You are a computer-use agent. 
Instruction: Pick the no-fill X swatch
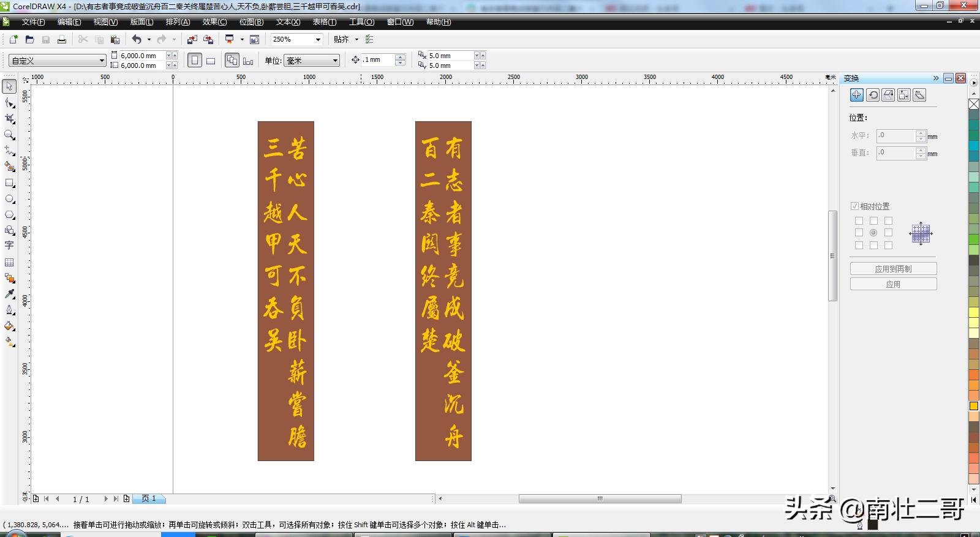tap(974, 104)
